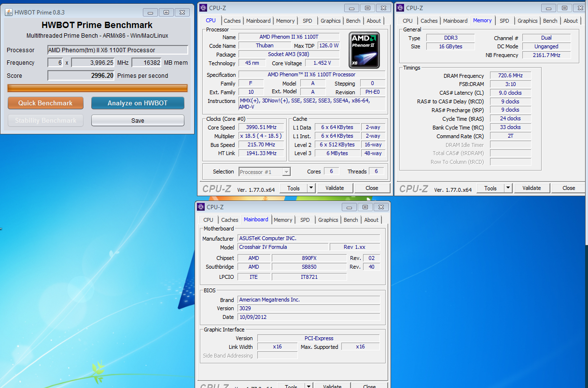Click the Core Speed 3990.51 MHz value

tap(261, 128)
